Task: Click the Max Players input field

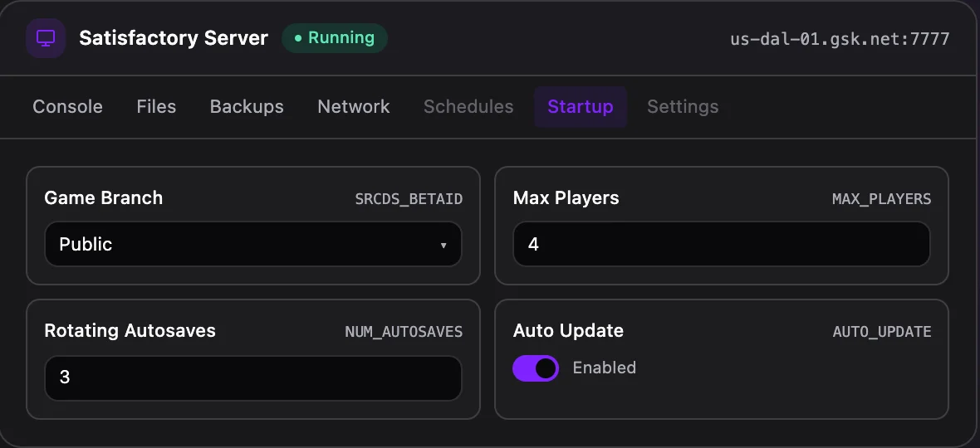Action: (x=721, y=244)
